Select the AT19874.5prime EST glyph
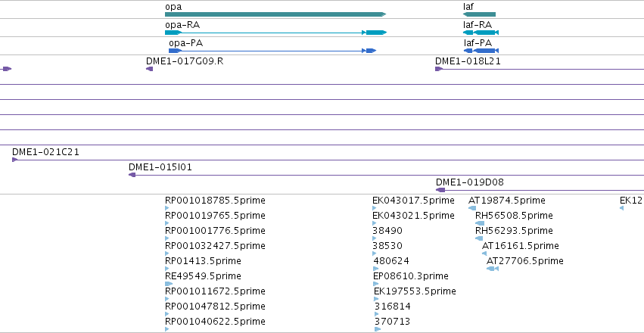Image resolution: width=644 pixels, height=333 pixels. [x=472, y=208]
